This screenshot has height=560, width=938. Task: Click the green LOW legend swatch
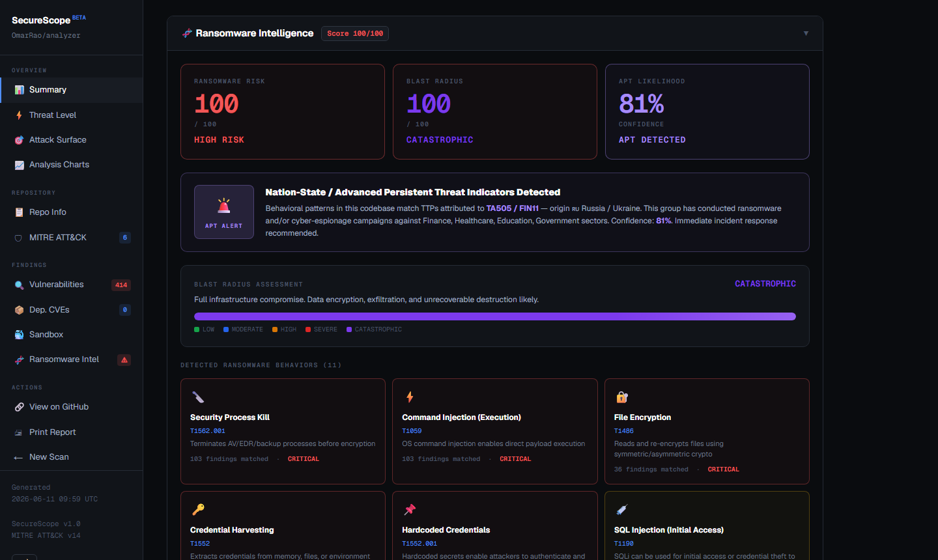[x=197, y=329]
